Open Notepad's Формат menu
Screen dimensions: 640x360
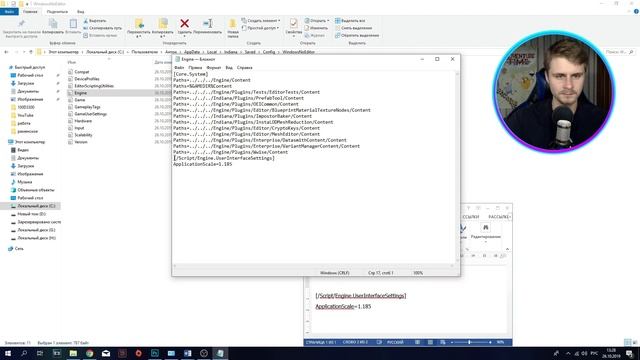point(213,67)
